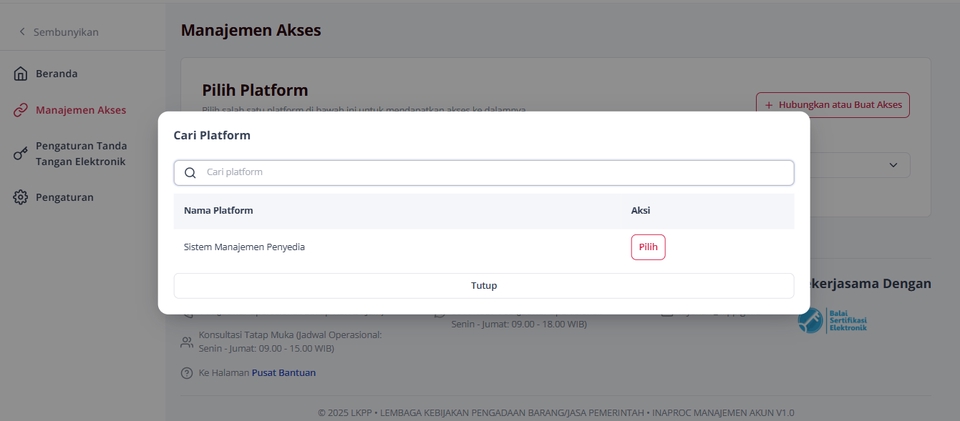
Task: Focus the Cari platform search field
Action: click(x=495, y=173)
